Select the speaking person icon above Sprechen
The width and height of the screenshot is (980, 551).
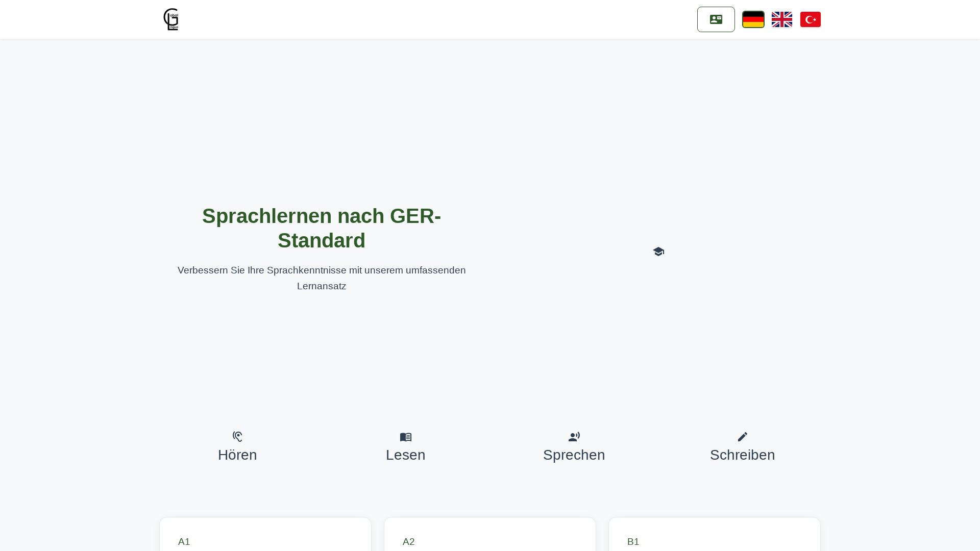pos(574,436)
